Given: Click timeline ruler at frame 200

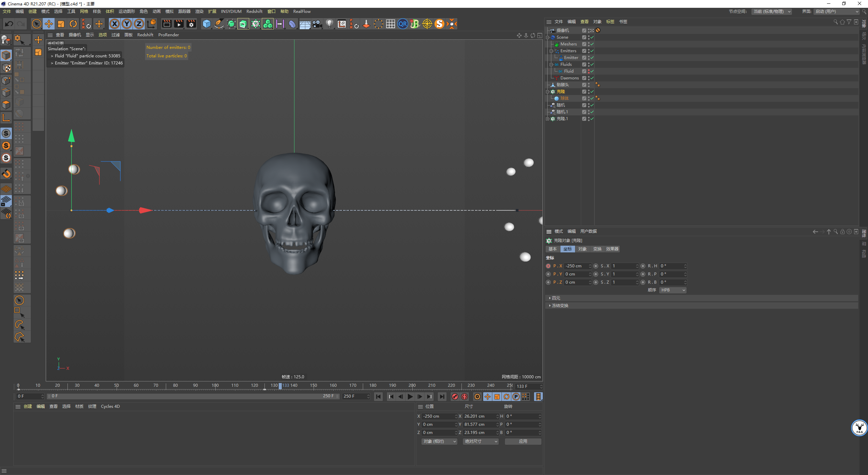Looking at the screenshot, I should coord(412,385).
